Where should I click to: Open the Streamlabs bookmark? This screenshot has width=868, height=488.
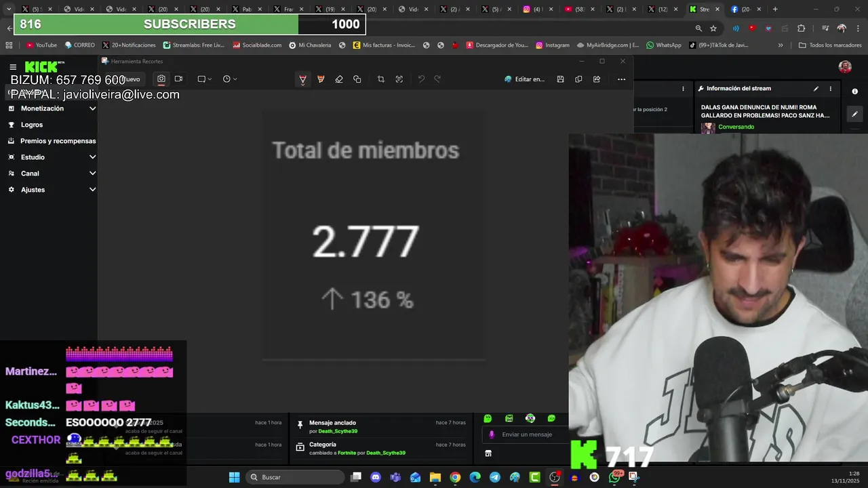pyautogui.click(x=193, y=45)
